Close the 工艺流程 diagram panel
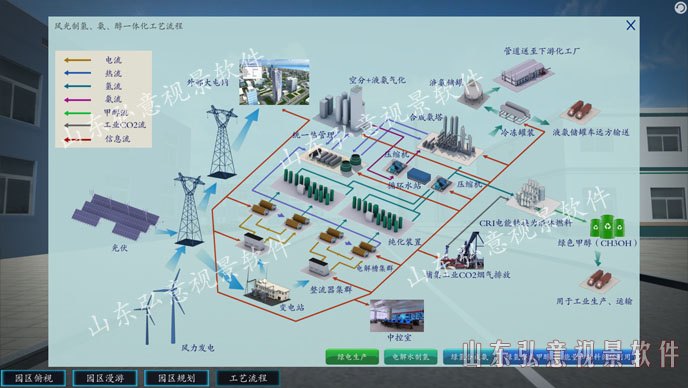The height and width of the screenshot is (388, 688). pyautogui.click(x=631, y=25)
